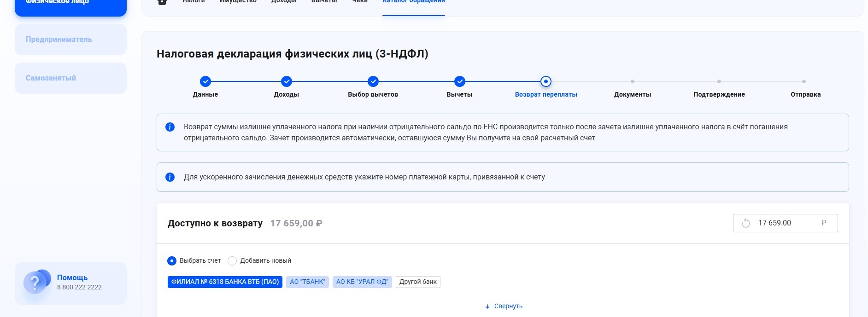
Task: Click the Документы step dot
Action: tap(633, 81)
